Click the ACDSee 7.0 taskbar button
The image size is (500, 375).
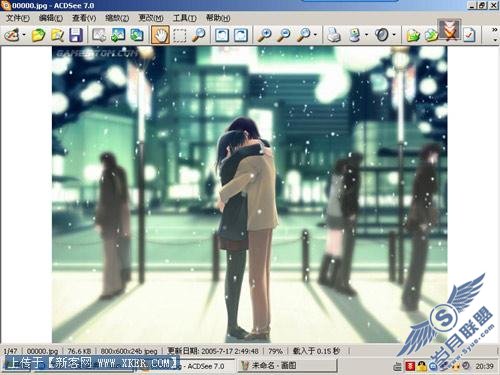coord(203,366)
